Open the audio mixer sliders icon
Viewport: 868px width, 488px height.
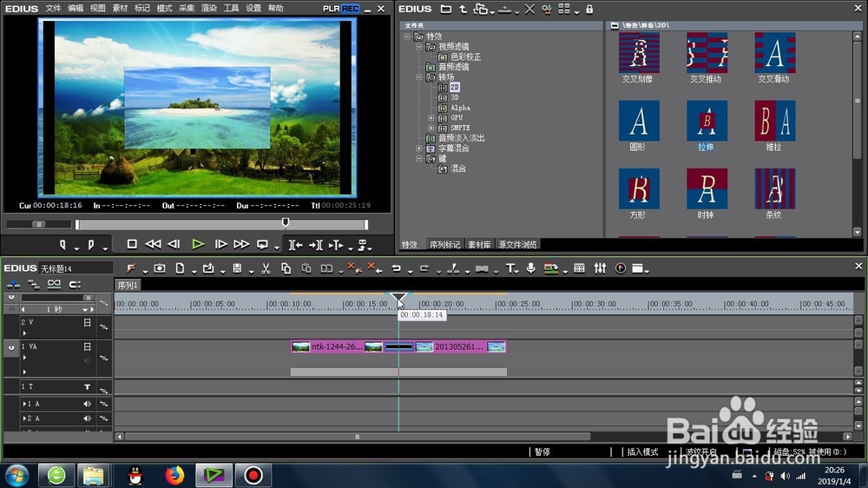point(600,268)
